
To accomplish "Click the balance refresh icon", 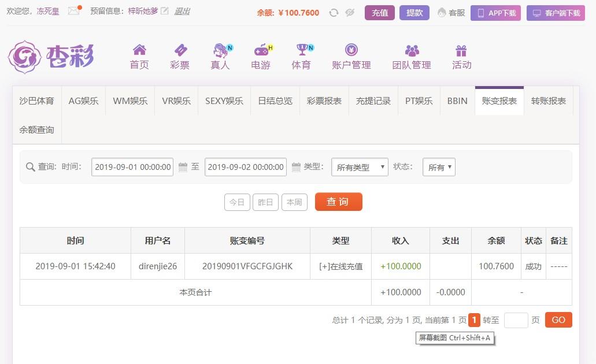I will click(334, 12).
